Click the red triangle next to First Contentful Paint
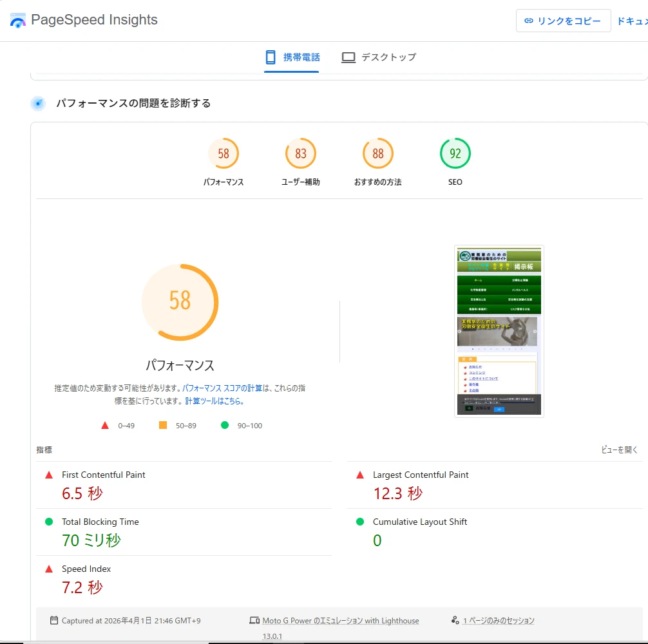The height and width of the screenshot is (644, 648). (x=49, y=475)
